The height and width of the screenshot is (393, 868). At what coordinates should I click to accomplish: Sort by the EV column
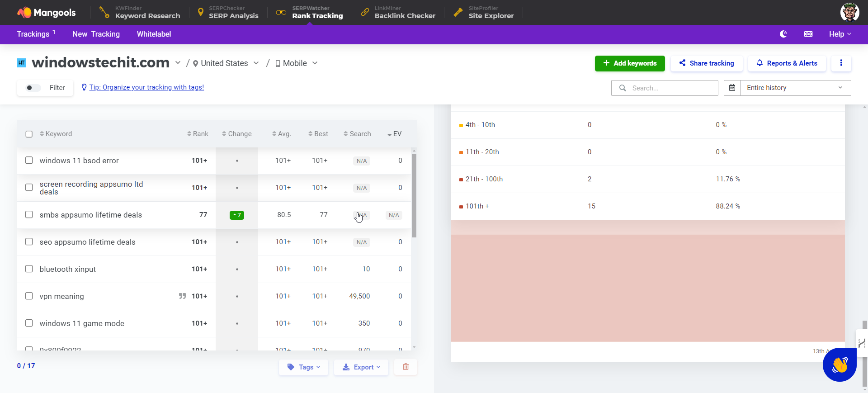(x=394, y=134)
